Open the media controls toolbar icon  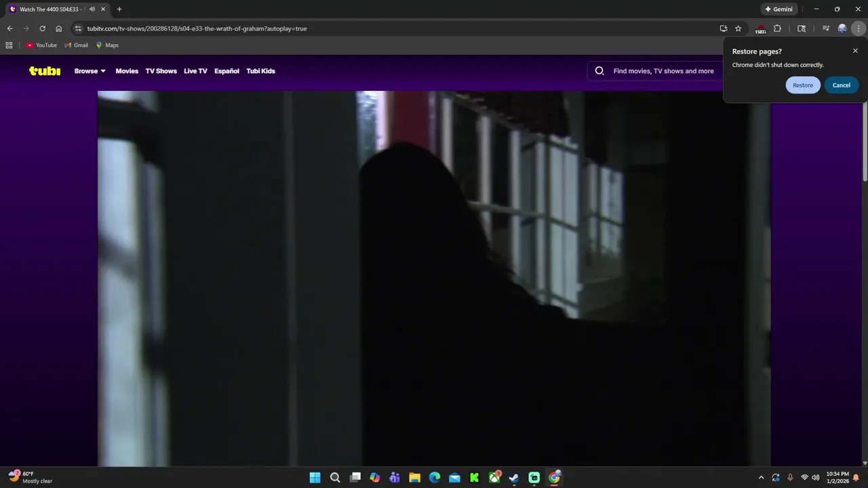826,28
